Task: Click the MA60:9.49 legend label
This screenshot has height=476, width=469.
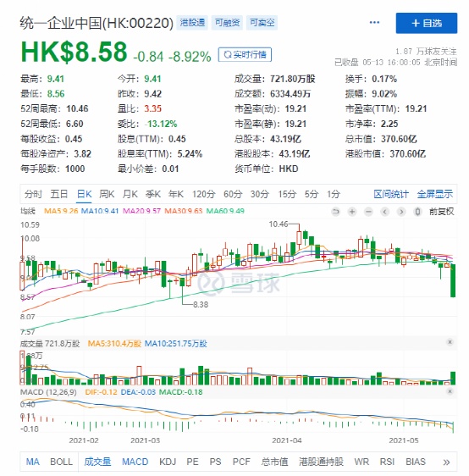Action: (x=225, y=211)
